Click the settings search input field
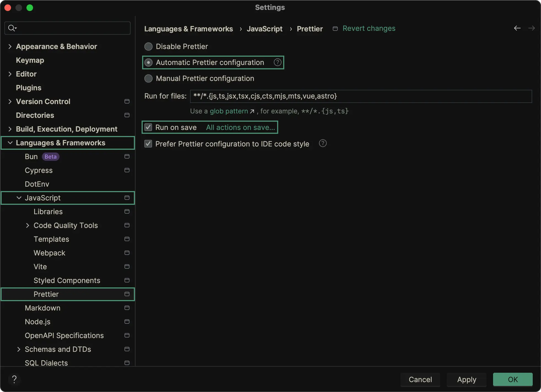The width and height of the screenshot is (541, 392). click(x=67, y=28)
